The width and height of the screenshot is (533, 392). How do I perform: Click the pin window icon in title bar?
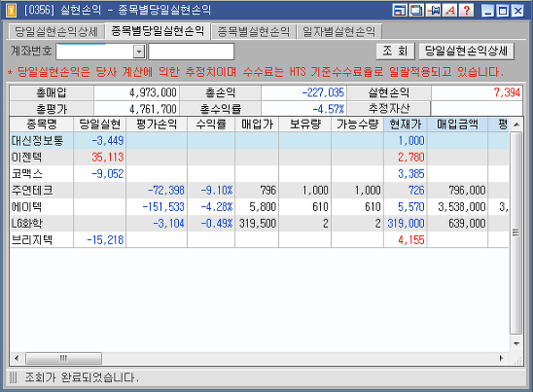click(434, 10)
